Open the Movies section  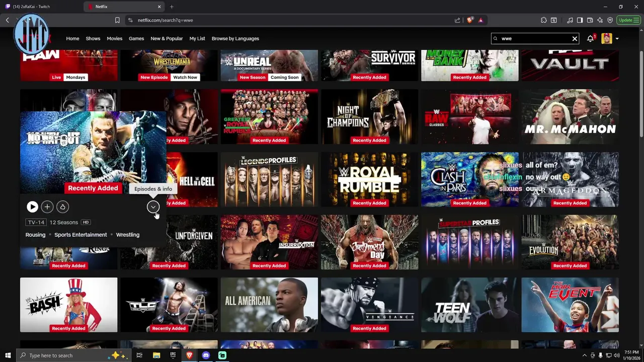click(114, 38)
